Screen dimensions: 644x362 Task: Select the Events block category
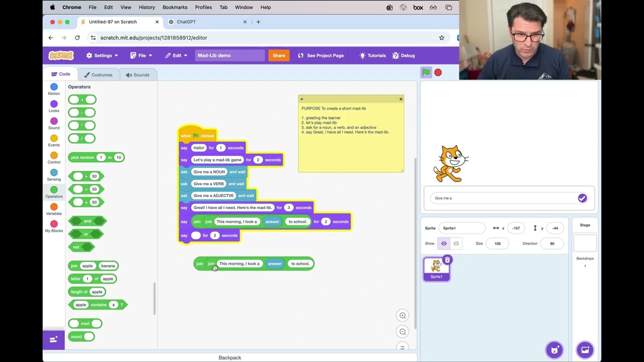(x=54, y=141)
